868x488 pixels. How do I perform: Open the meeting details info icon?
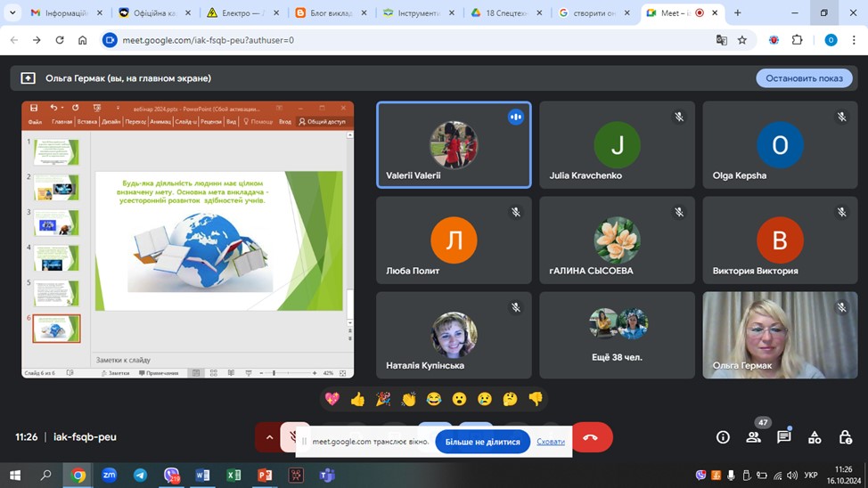click(723, 437)
